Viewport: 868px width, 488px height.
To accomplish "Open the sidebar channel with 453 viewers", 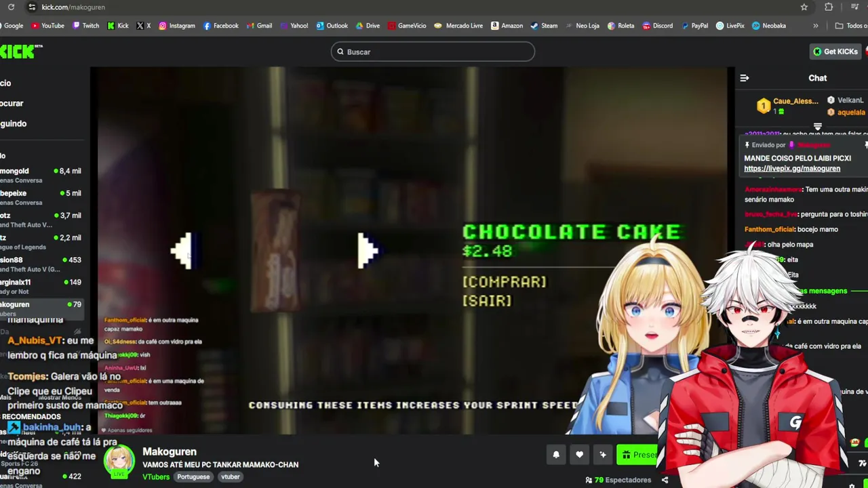I will [41, 264].
